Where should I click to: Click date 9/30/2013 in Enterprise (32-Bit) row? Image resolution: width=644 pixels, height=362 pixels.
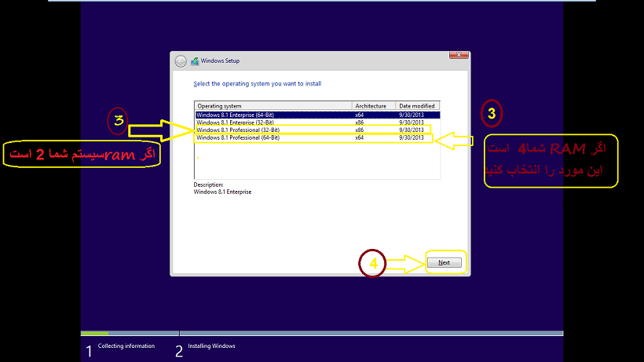[411, 122]
